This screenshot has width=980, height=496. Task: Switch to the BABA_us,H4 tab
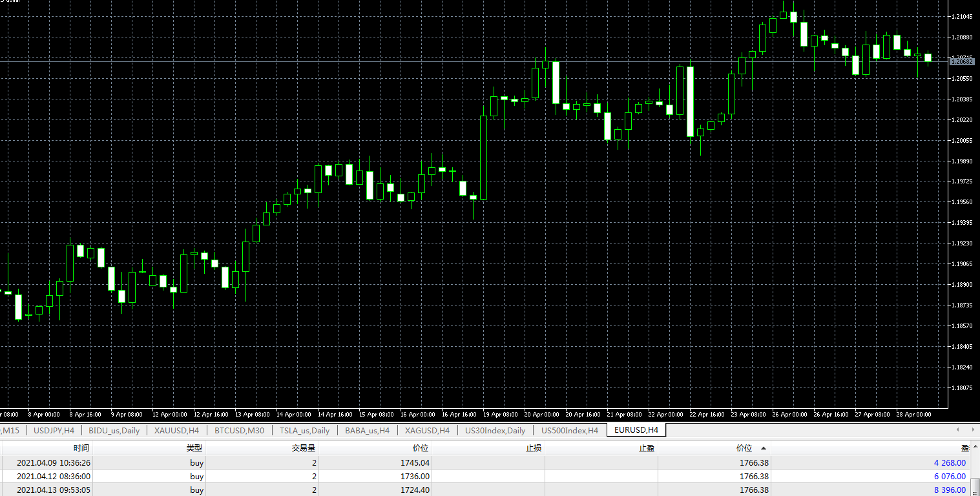[x=367, y=430]
